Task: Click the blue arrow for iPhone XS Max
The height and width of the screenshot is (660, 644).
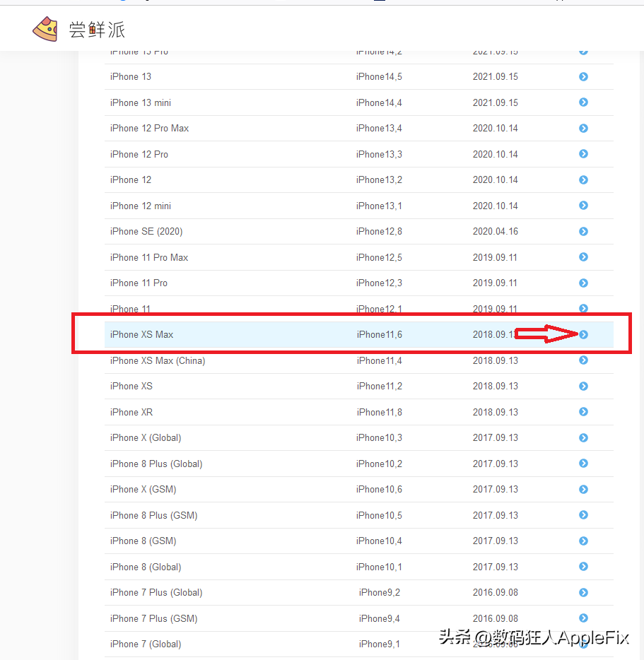Action: 582,334
